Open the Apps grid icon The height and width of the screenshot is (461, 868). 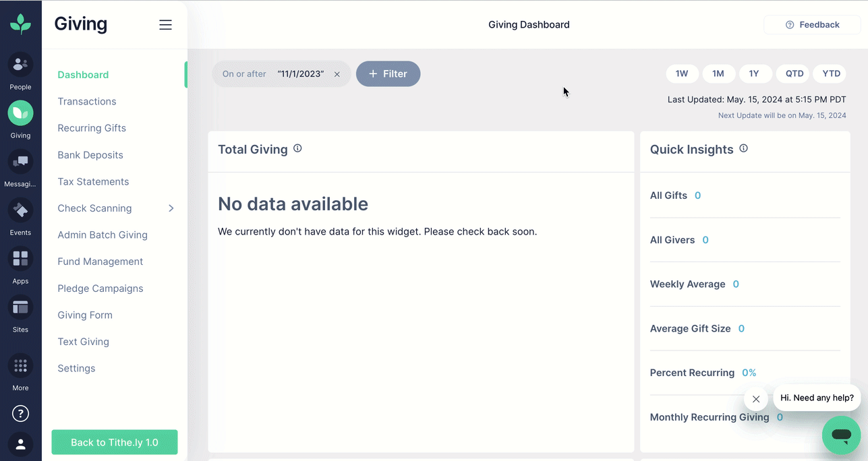pos(20,259)
